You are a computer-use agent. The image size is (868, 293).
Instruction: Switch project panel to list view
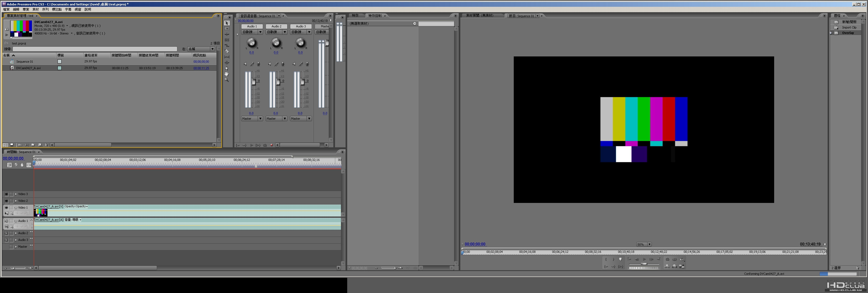(6, 145)
